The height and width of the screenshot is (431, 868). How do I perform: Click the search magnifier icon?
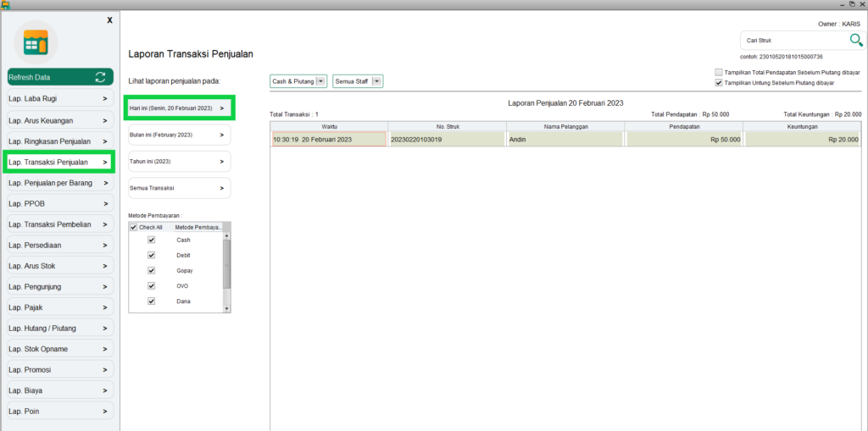[855, 40]
